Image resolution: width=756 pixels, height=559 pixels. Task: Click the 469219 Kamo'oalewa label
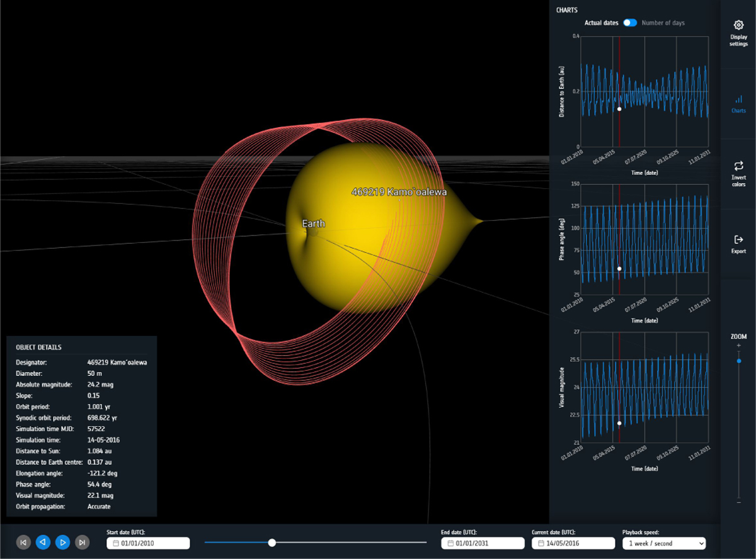[398, 191]
